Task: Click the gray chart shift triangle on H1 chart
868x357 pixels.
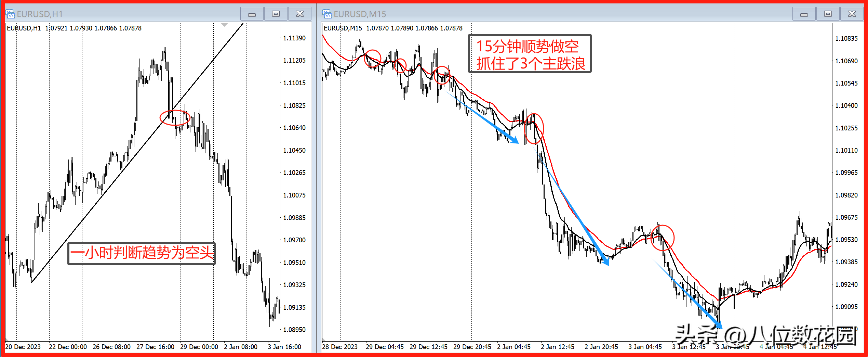Action: [x=224, y=25]
